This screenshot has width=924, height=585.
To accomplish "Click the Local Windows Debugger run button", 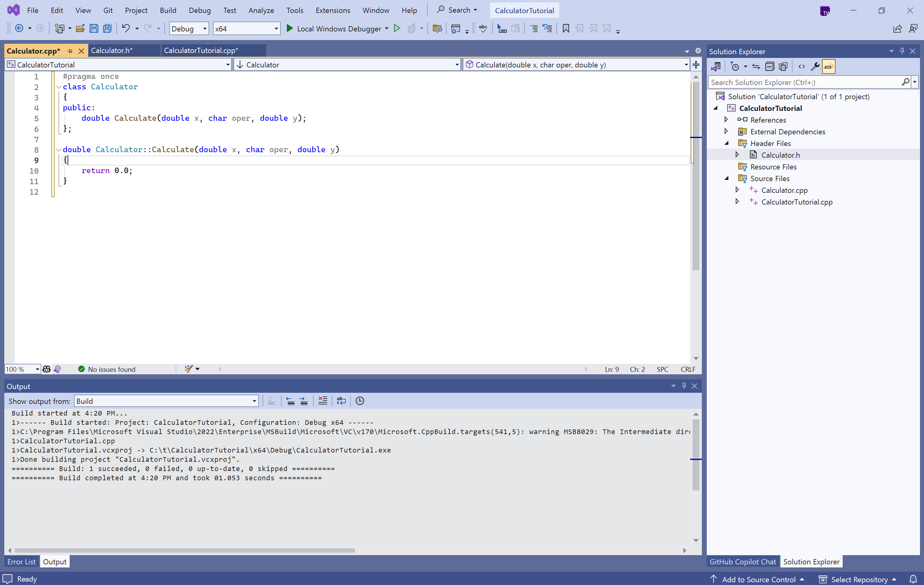I will 289,28.
